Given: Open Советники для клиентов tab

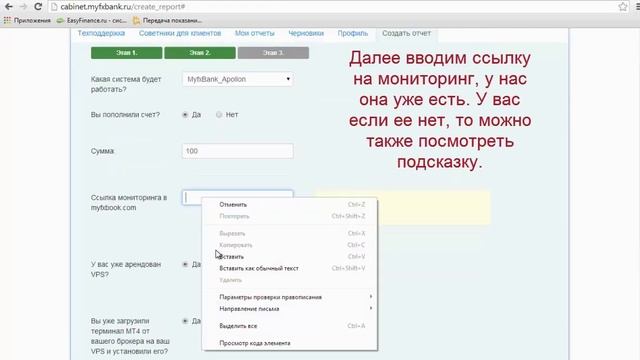Looking at the screenshot, I should click(180, 33).
